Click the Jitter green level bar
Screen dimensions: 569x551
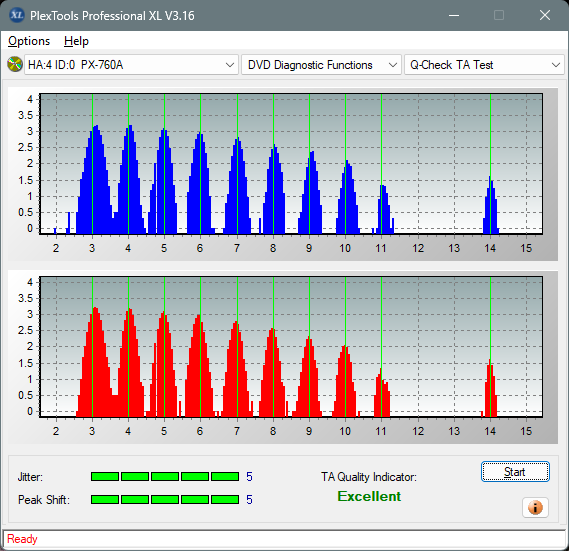coord(165,477)
